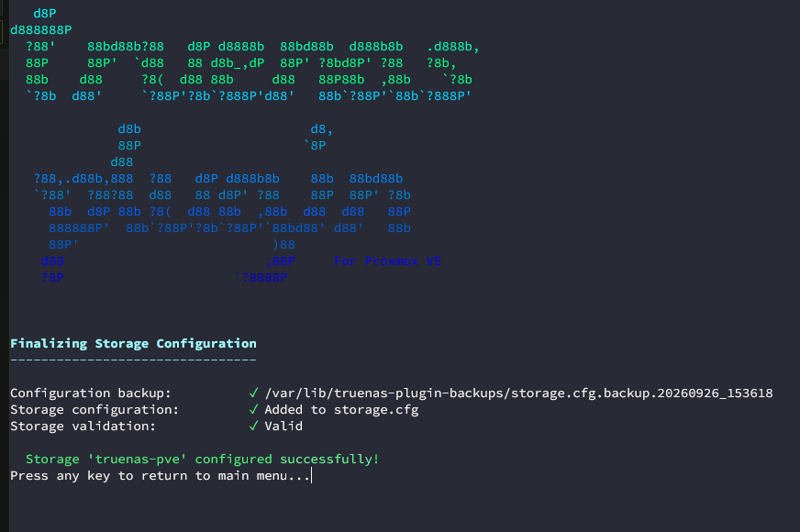The width and height of the screenshot is (800, 532).
Task: Select the 'Storage validation:' label
Action: point(83,426)
